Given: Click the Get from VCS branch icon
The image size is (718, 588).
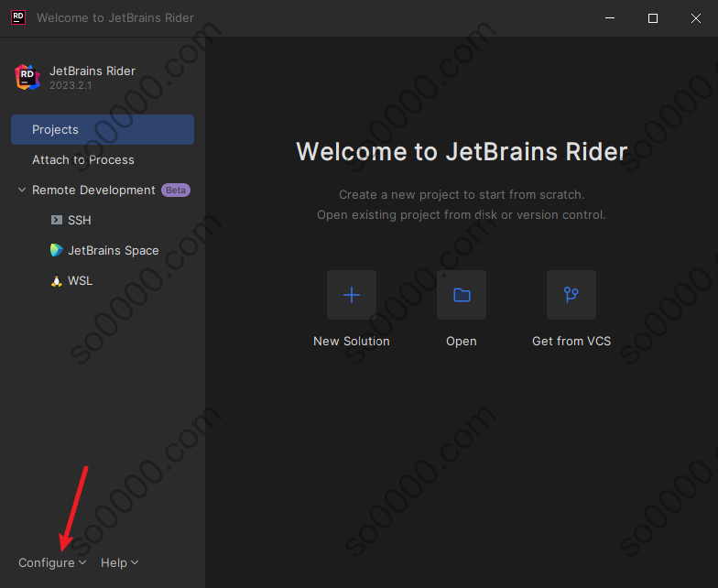Looking at the screenshot, I should (x=571, y=295).
